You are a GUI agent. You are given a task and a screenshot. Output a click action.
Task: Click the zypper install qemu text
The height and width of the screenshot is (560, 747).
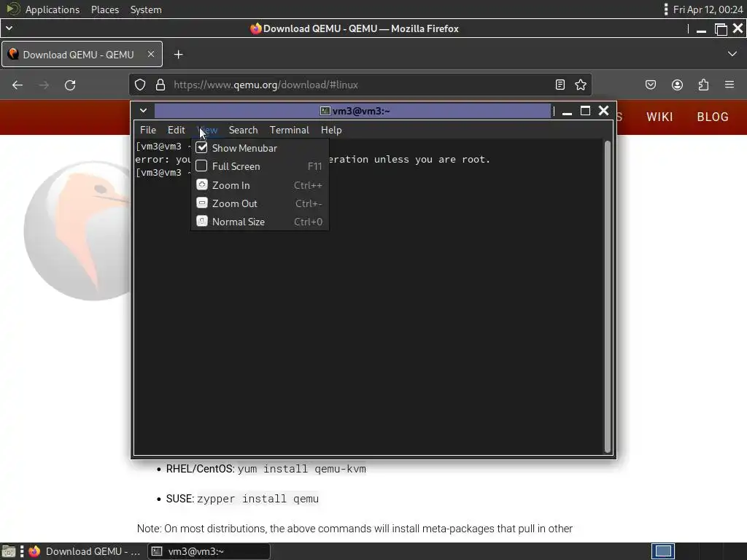258,499
